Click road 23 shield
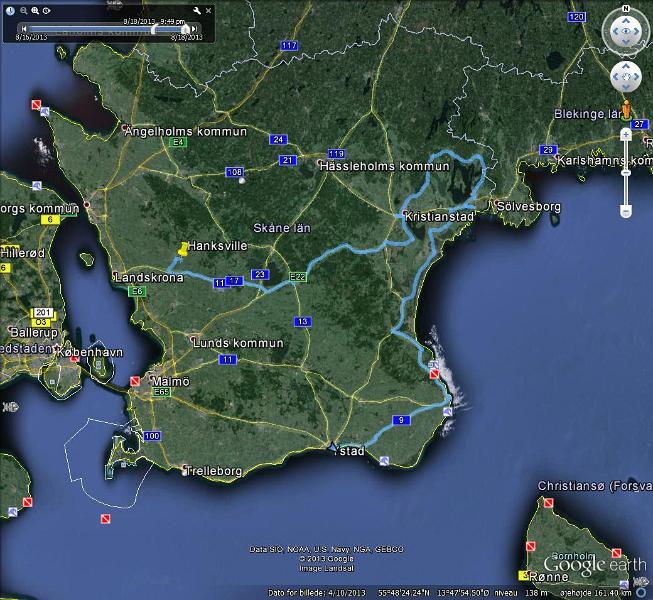653x600 pixels. point(260,274)
